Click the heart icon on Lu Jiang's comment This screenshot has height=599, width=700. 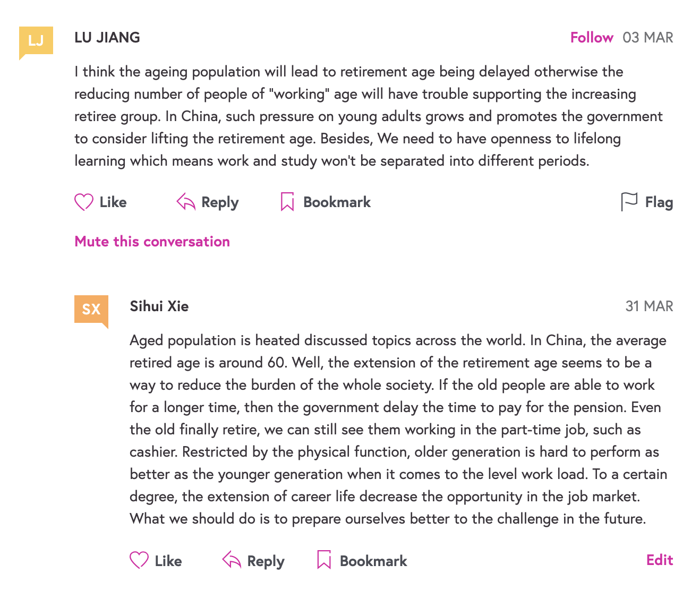click(x=84, y=202)
